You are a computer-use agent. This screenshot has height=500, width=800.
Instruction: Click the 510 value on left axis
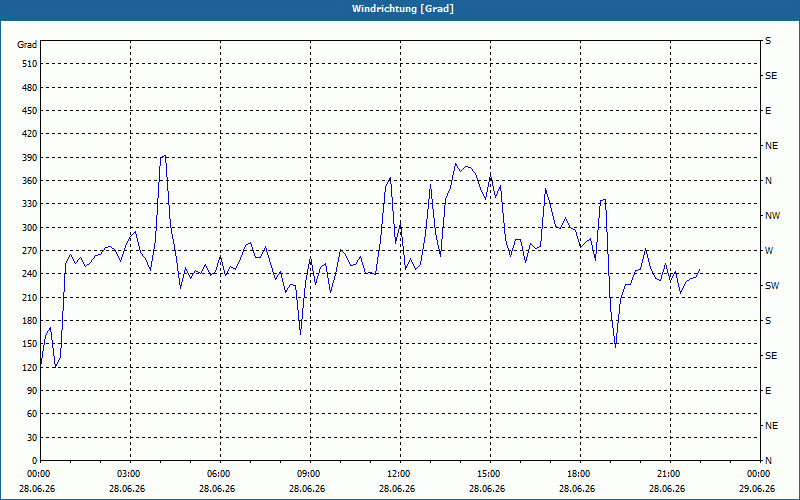(x=30, y=64)
